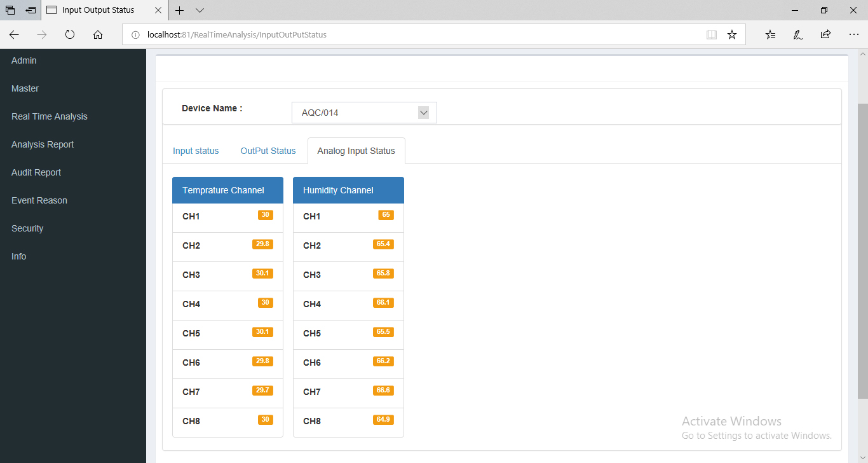This screenshot has height=463, width=868.
Task: Minimize the browser window
Action: click(795, 10)
